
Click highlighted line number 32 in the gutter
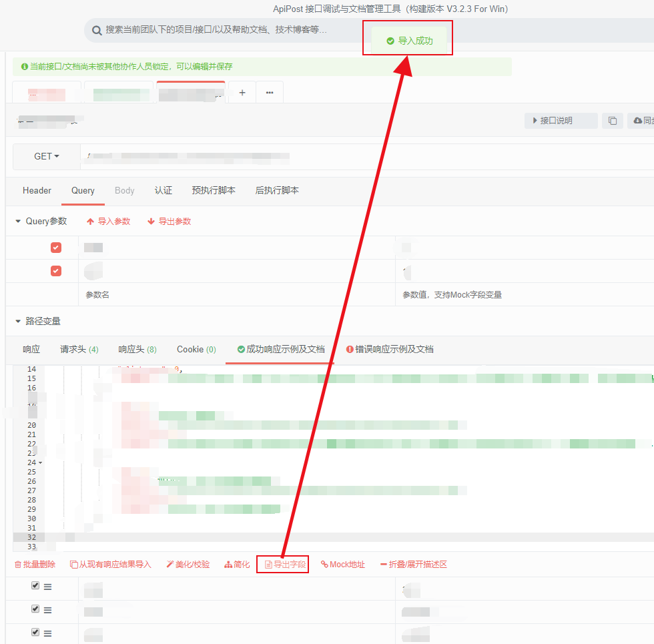click(32, 538)
